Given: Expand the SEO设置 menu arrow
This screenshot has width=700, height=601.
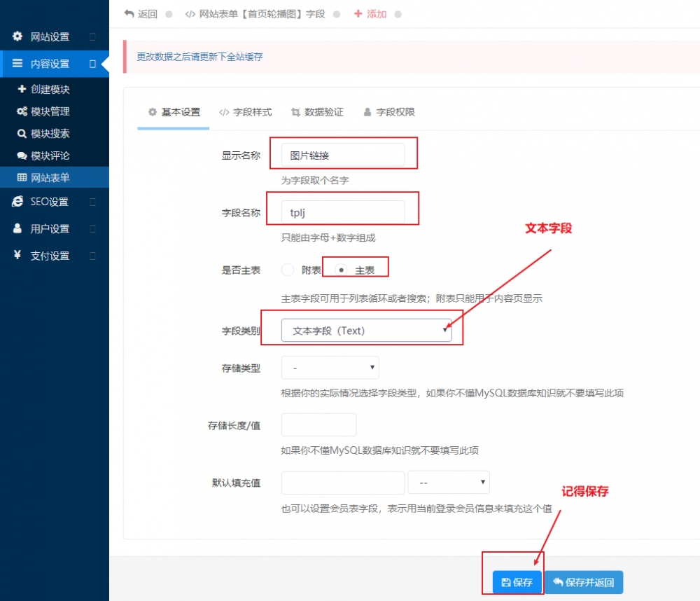Looking at the screenshot, I should pos(93,202).
